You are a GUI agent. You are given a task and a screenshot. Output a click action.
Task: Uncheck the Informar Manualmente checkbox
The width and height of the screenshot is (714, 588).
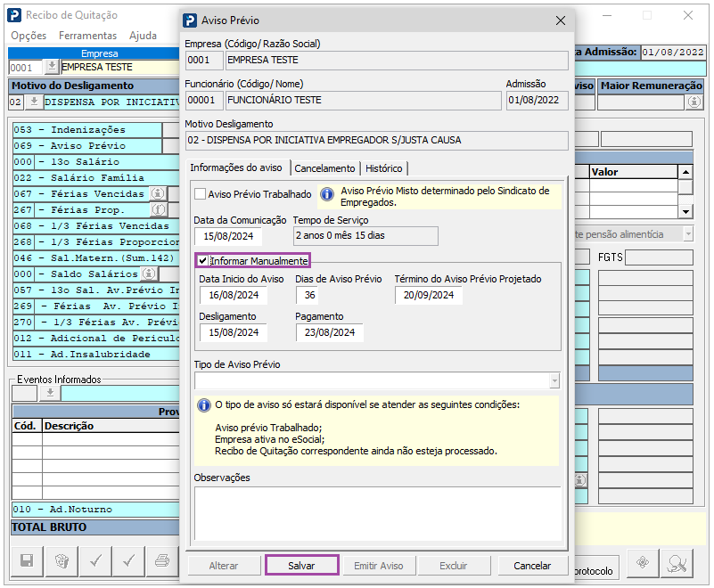[202, 261]
